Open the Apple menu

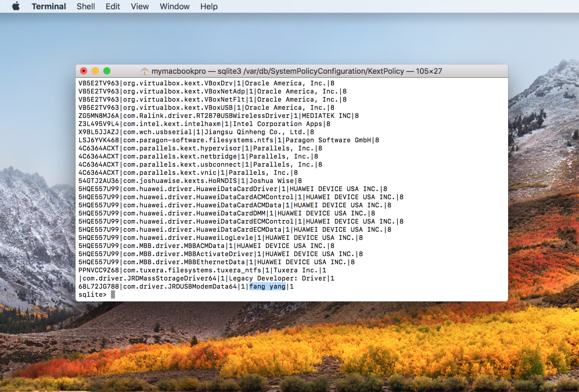[x=16, y=6]
